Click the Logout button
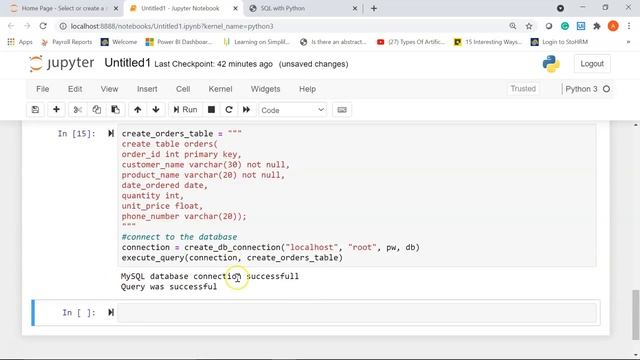 [592, 64]
